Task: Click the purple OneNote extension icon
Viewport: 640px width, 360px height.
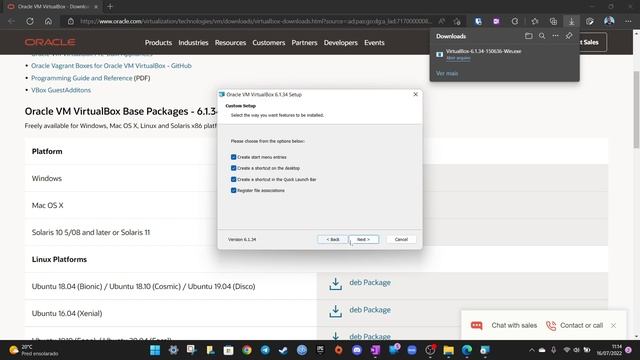Action: click(x=496, y=21)
